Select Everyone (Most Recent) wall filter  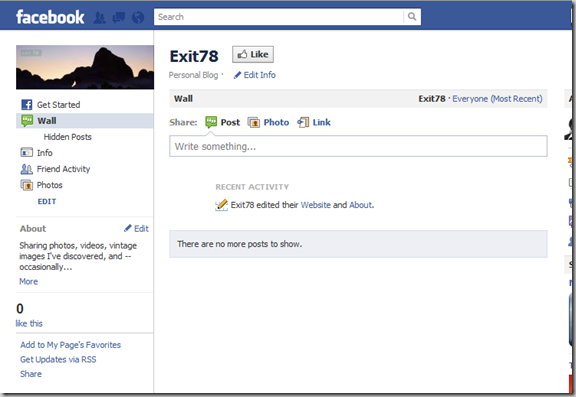pyautogui.click(x=497, y=99)
